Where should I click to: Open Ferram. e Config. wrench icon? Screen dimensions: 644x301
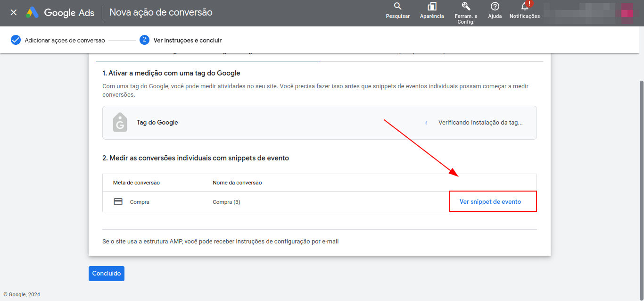pyautogui.click(x=466, y=7)
